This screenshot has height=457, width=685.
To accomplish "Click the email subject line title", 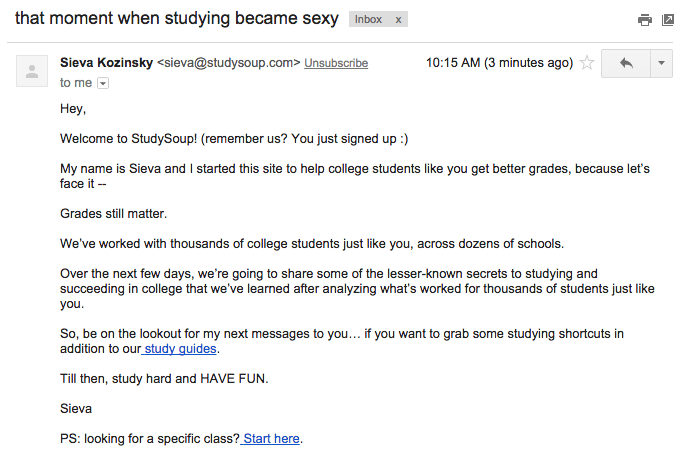I will (x=176, y=18).
